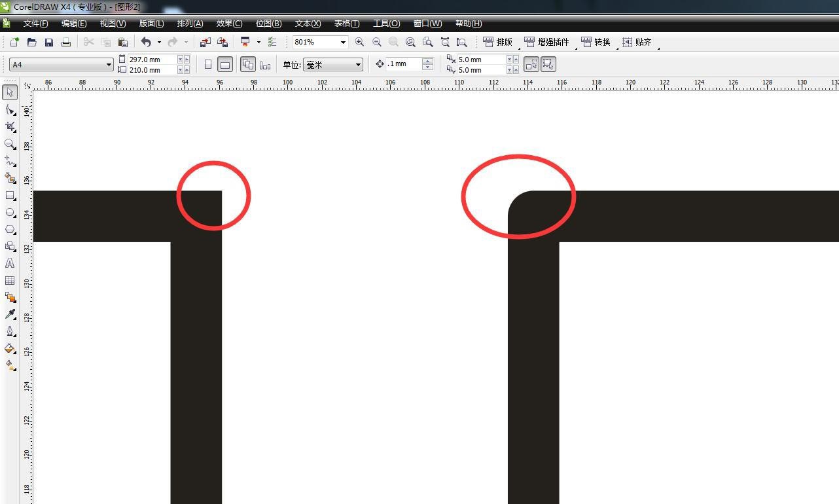Activate the Text tool

coord(10,263)
